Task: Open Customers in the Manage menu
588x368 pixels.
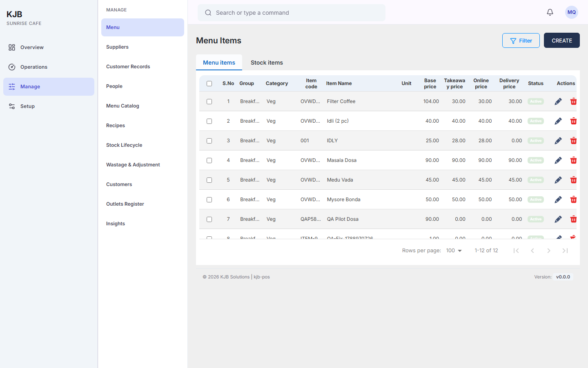Action: pyautogui.click(x=143, y=184)
